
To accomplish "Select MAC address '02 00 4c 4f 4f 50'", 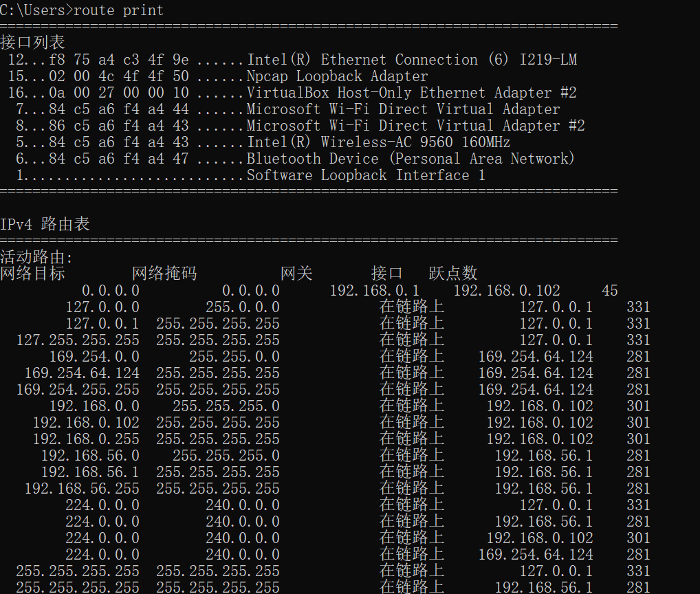I will 119,76.
